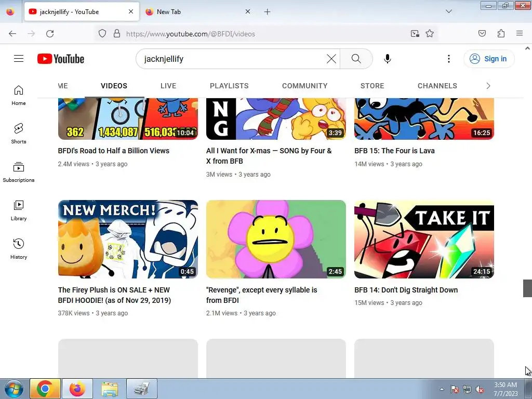
Task: Close the jacknjellify YouTube tab
Action: [x=131, y=11]
